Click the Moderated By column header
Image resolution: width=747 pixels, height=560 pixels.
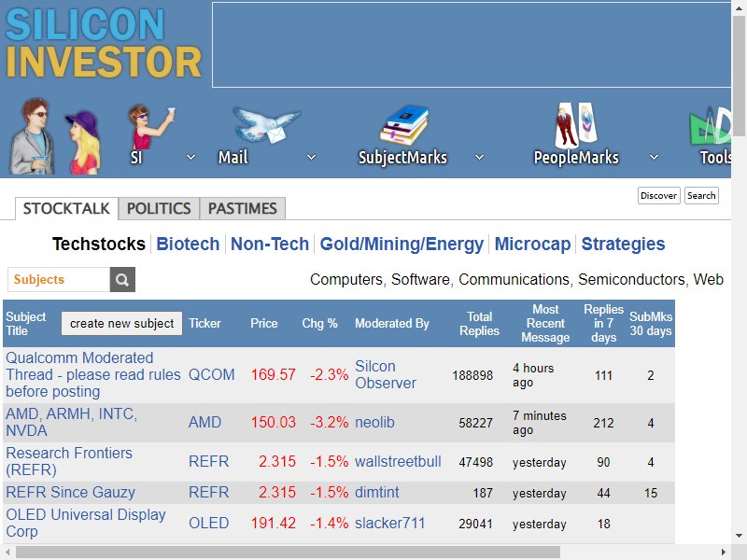(x=392, y=323)
